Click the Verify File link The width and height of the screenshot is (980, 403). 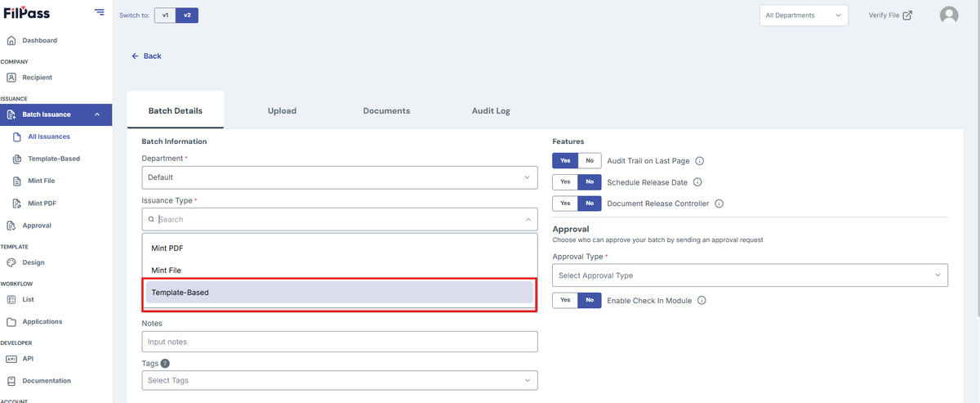pyautogui.click(x=890, y=15)
